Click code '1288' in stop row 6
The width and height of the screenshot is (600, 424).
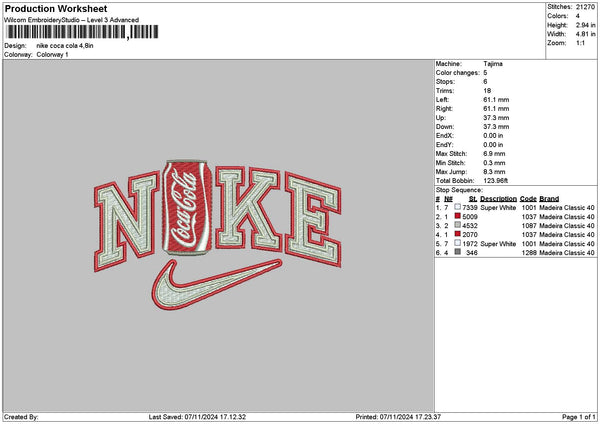click(529, 253)
